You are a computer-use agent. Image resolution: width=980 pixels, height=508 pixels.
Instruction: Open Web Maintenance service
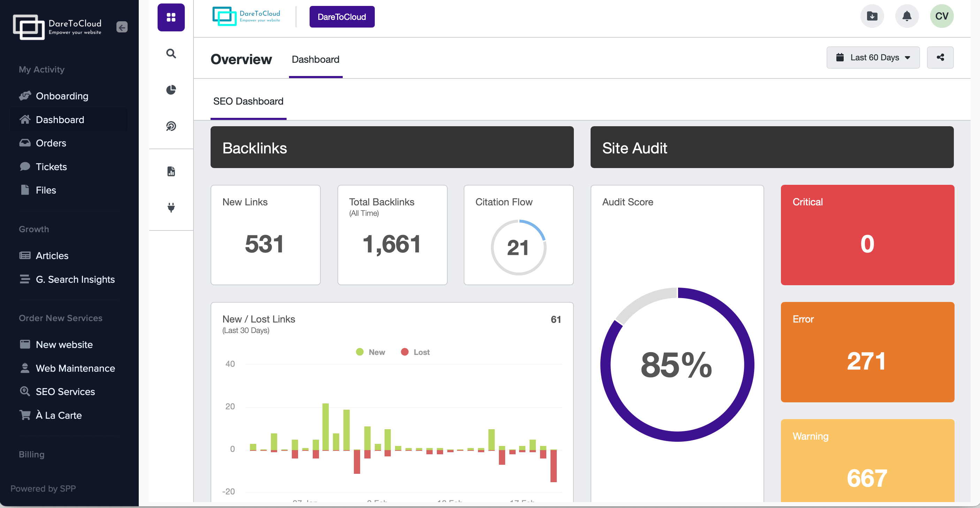(x=67, y=368)
